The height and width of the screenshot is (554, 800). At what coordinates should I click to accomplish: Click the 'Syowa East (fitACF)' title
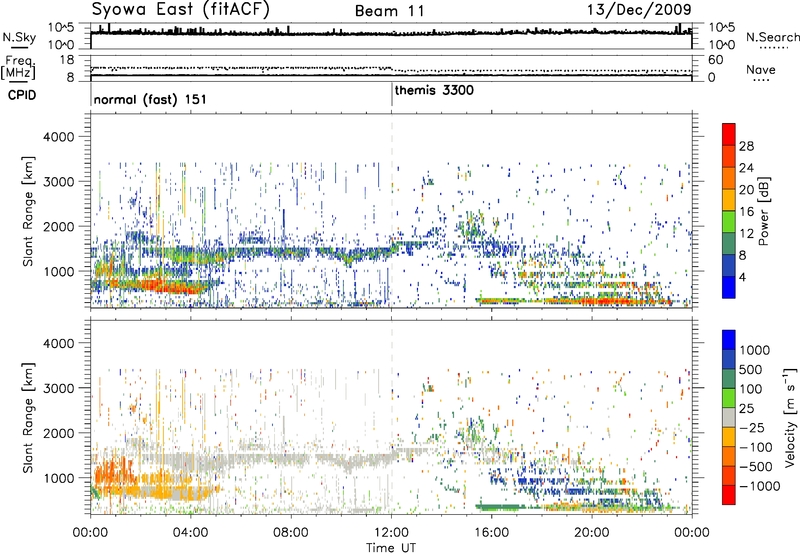tap(181, 10)
